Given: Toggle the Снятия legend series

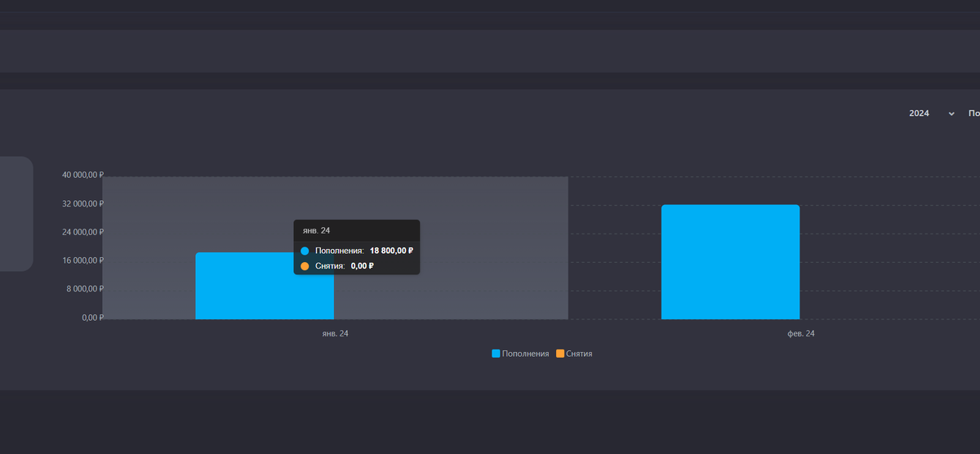Looking at the screenshot, I should (x=574, y=354).
